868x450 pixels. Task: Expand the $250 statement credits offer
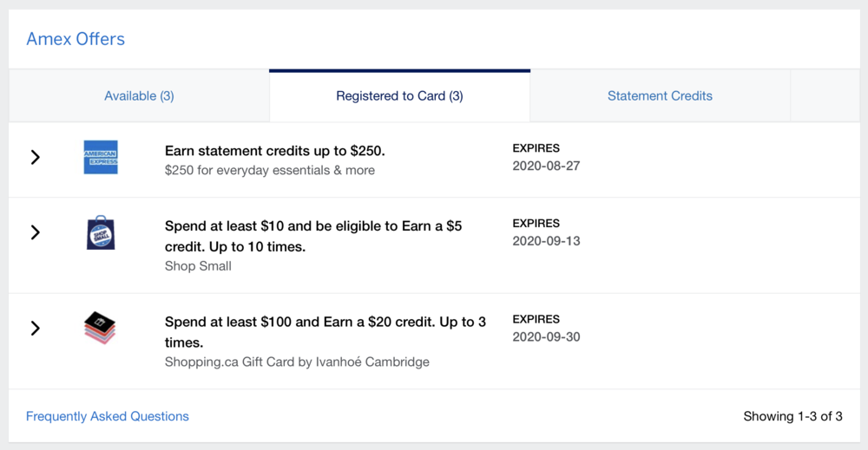[x=36, y=157]
